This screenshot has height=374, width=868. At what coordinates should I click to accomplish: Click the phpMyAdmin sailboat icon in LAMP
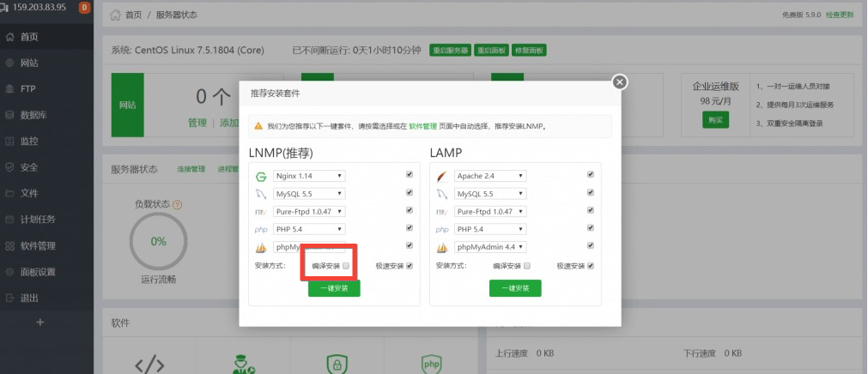[442, 247]
